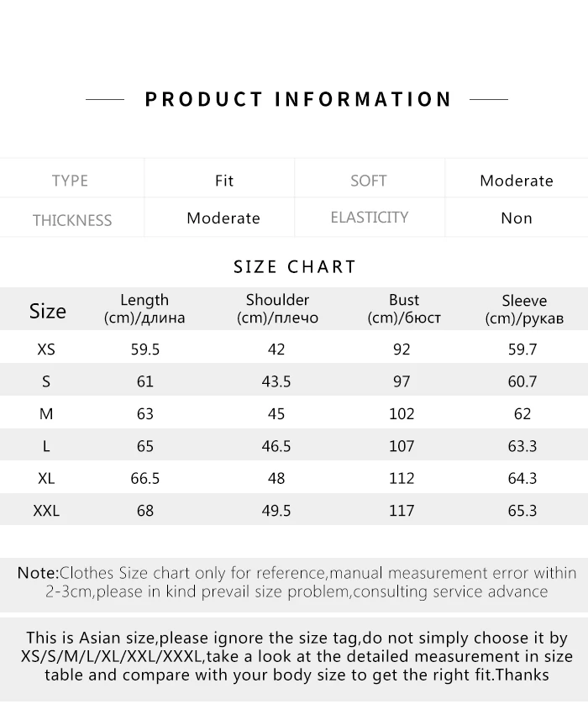588x704 pixels.
Task: Click the Asian size notice paragraph
Action: [297, 656]
